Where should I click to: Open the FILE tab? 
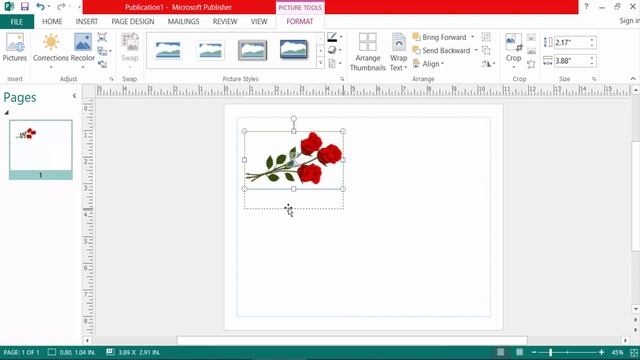point(17,22)
